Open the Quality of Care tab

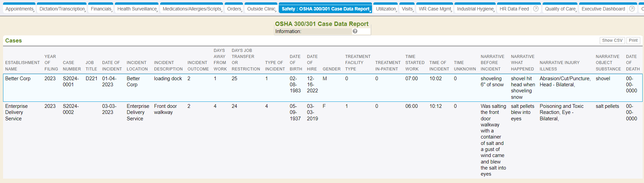[x=560, y=9]
